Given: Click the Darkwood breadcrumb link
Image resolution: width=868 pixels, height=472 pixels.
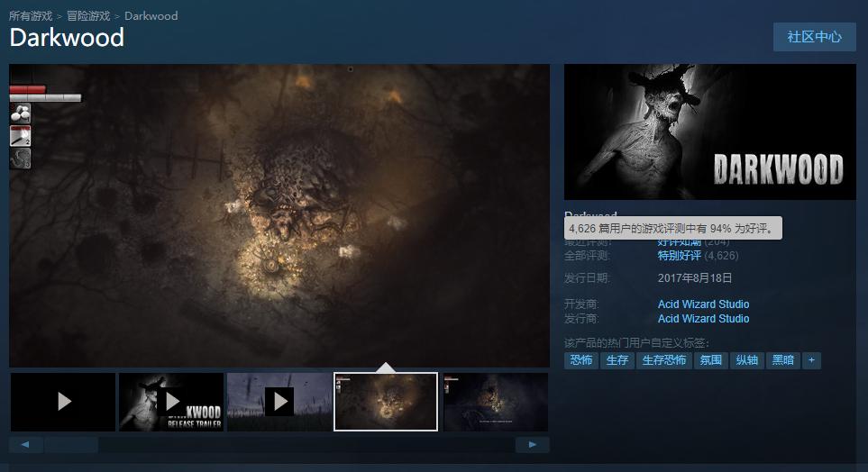Looking at the screenshot, I should 151,15.
